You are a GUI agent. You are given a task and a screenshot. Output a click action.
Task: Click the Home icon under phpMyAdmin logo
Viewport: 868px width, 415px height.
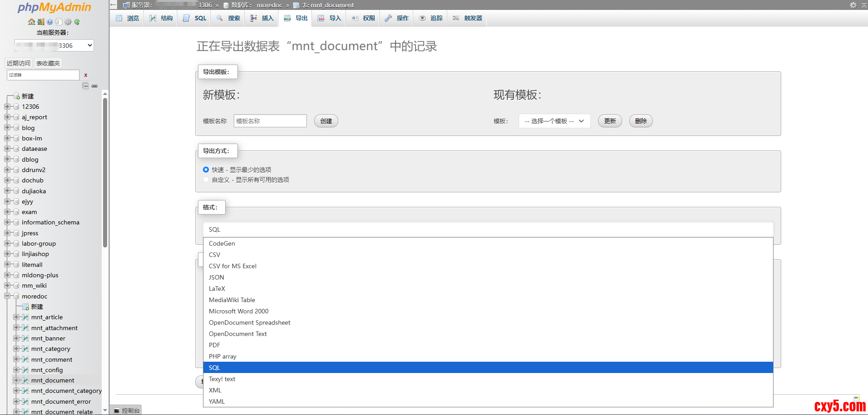pos(31,22)
